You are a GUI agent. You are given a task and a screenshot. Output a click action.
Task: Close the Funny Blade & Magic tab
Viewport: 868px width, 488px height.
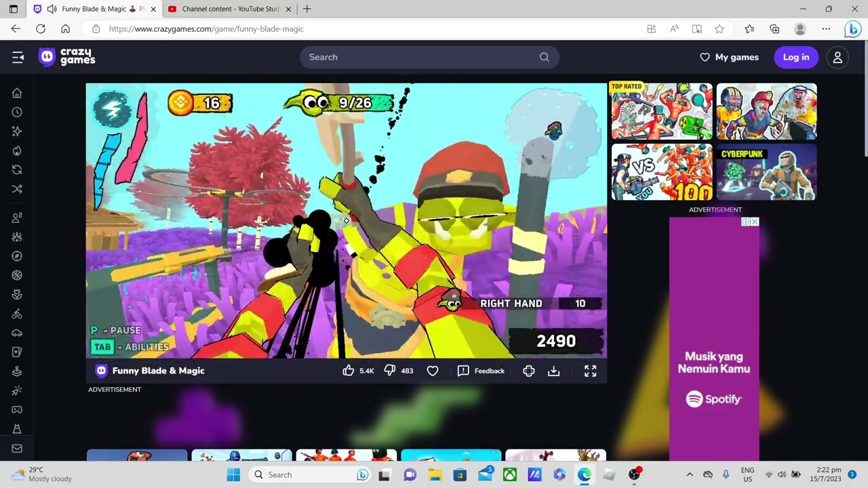(x=153, y=9)
